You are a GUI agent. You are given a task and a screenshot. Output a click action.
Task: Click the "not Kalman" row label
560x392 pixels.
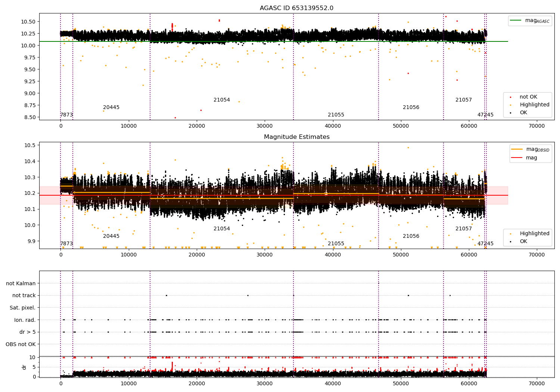tap(21, 284)
